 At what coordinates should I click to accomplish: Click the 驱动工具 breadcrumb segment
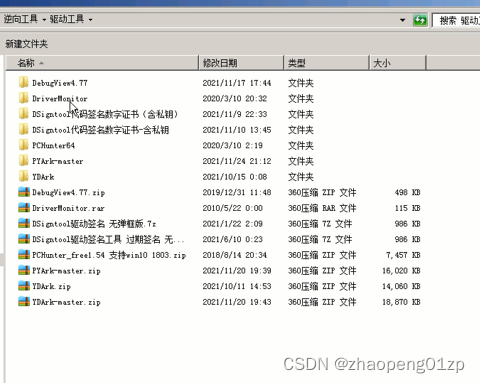coord(67,19)
